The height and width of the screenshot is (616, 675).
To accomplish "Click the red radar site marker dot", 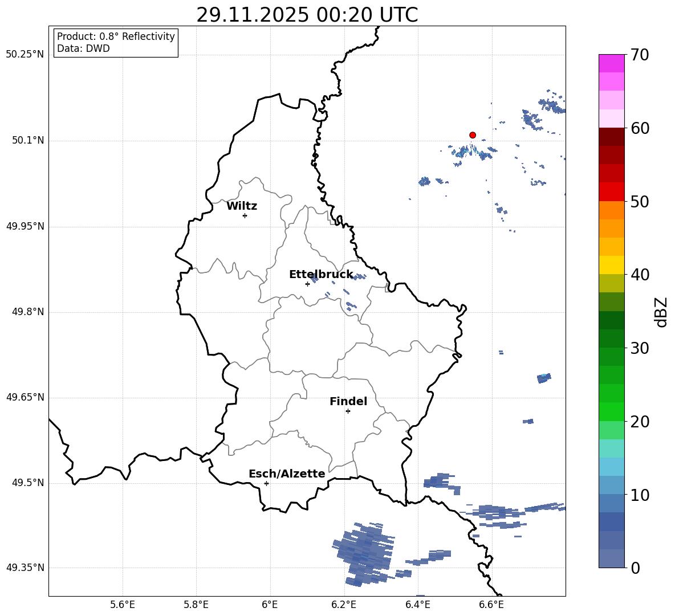I will [473, 135].
